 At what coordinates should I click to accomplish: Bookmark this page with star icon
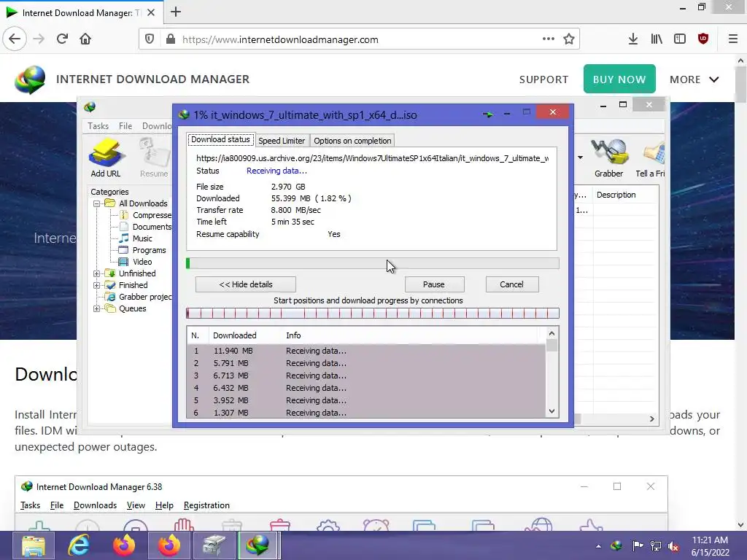pyautogui.click(x=568, y=39)
